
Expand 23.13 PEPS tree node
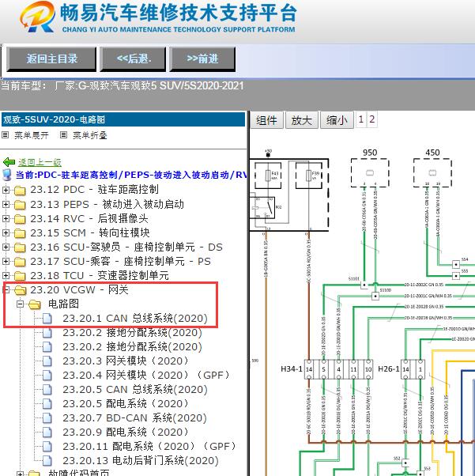point(6,204)
